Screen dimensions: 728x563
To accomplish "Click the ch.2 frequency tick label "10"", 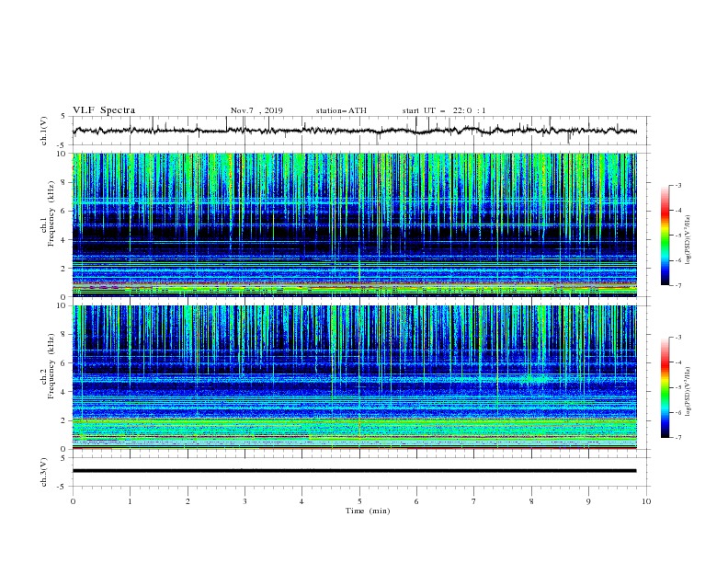I will (x=62, y=305).
